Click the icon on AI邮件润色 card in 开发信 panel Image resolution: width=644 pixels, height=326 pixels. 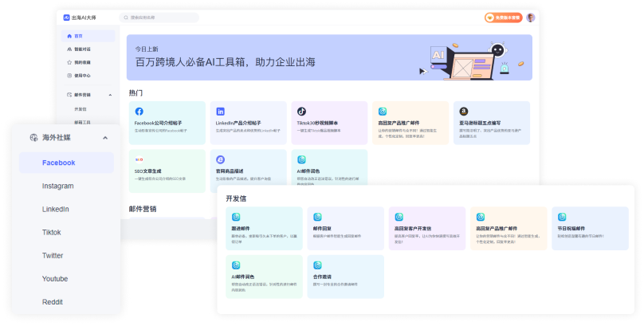236,265
